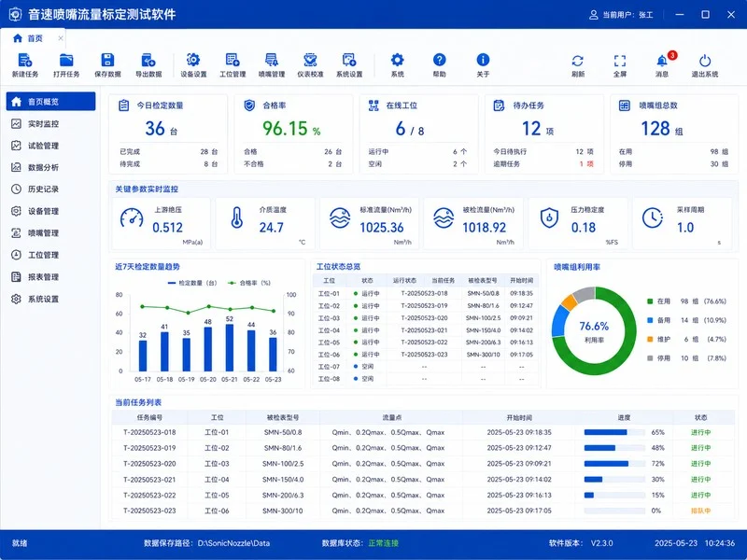Open 帮助 question mark icon
The width and height of the screenshot is (747, 560).
(439, 60)
